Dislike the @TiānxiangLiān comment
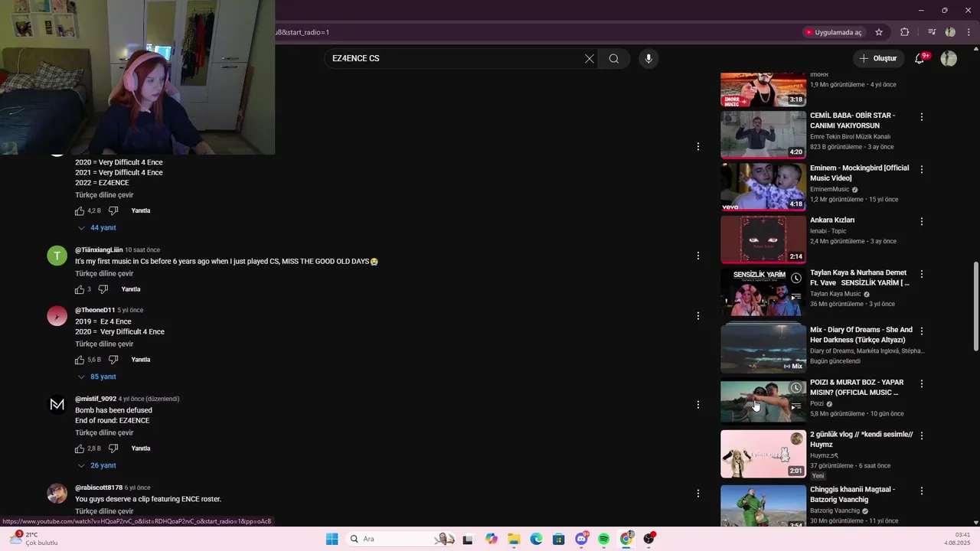Screen dimensions: 980x551 103,289
